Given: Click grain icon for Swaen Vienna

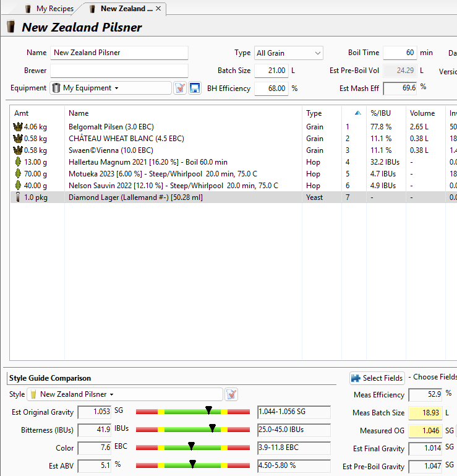Looking at the screenshot, I should [18, 150].
